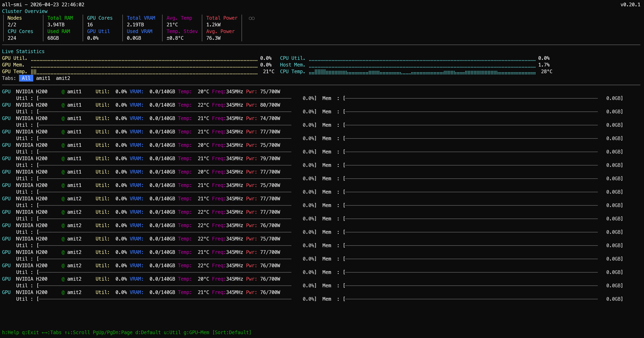Open help via h:Help
644x338 pixels.
(11, 333)
